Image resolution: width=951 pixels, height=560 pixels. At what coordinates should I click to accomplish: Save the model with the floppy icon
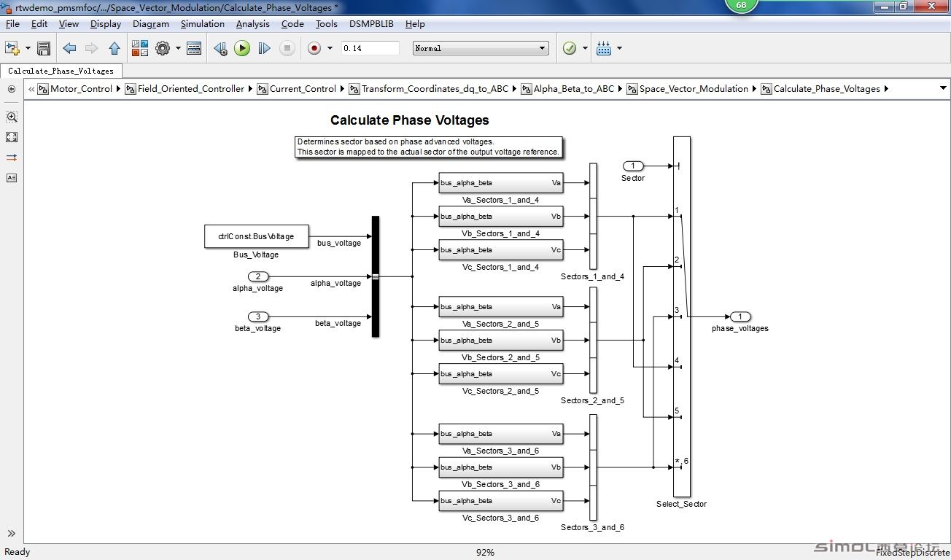pyautogui.click(x=44, y=48)
